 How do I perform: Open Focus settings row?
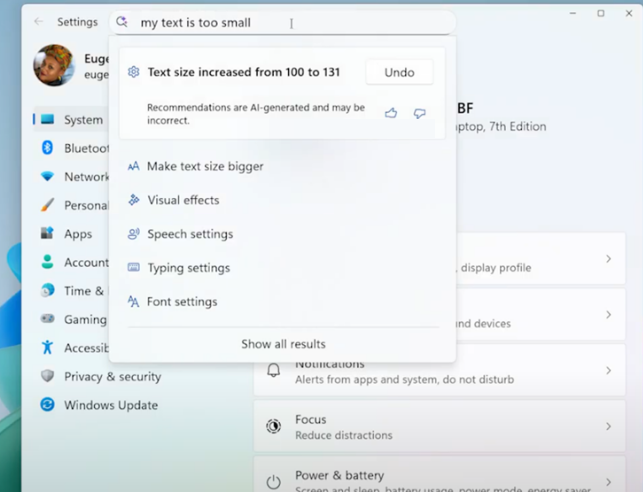[439, 426]
